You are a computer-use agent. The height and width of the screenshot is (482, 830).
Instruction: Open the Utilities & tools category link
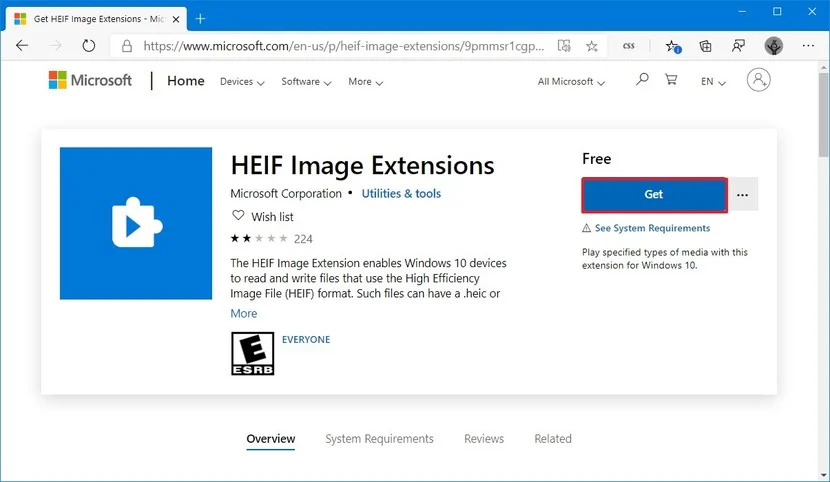401,194
